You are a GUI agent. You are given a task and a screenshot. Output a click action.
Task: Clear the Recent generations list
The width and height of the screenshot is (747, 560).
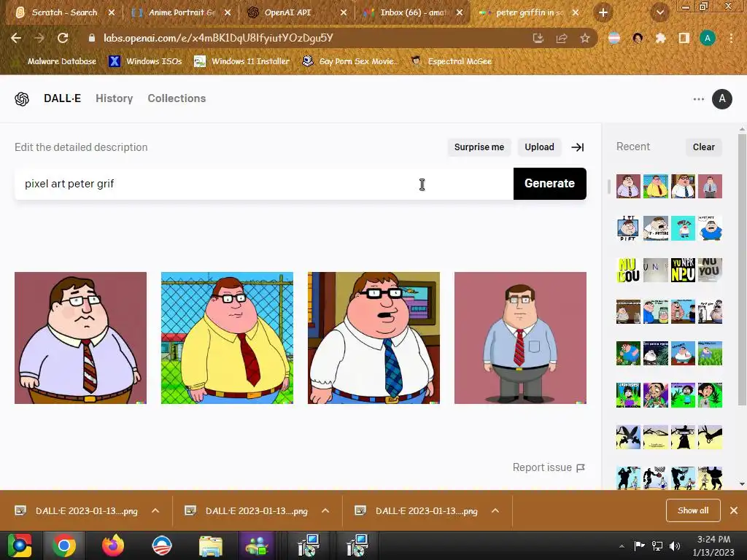[x=704, y=147]
